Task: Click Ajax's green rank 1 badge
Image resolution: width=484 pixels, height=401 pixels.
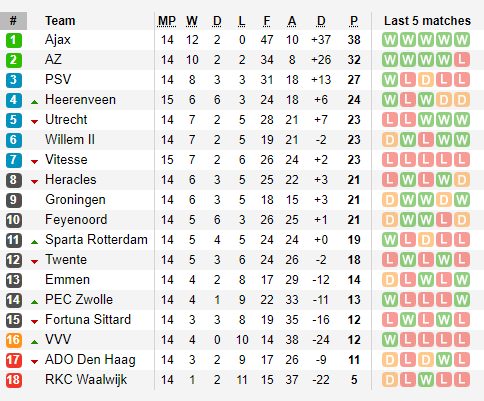Action: [14, 40]
